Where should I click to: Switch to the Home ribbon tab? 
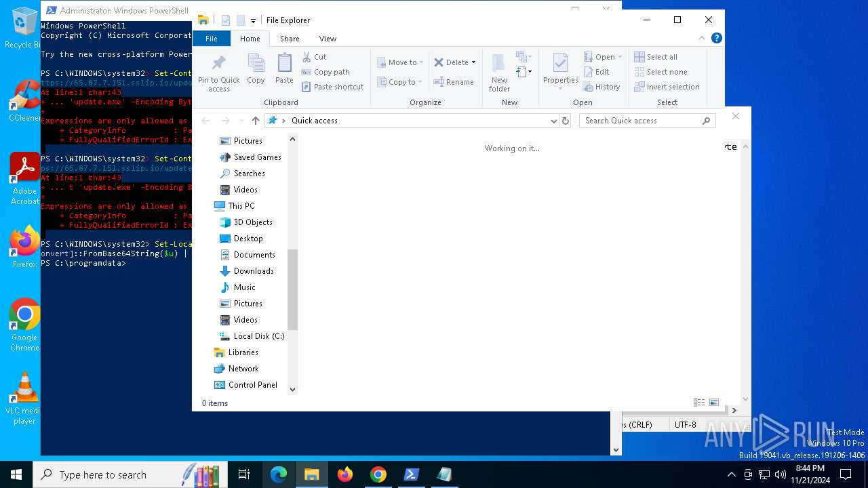250,39
